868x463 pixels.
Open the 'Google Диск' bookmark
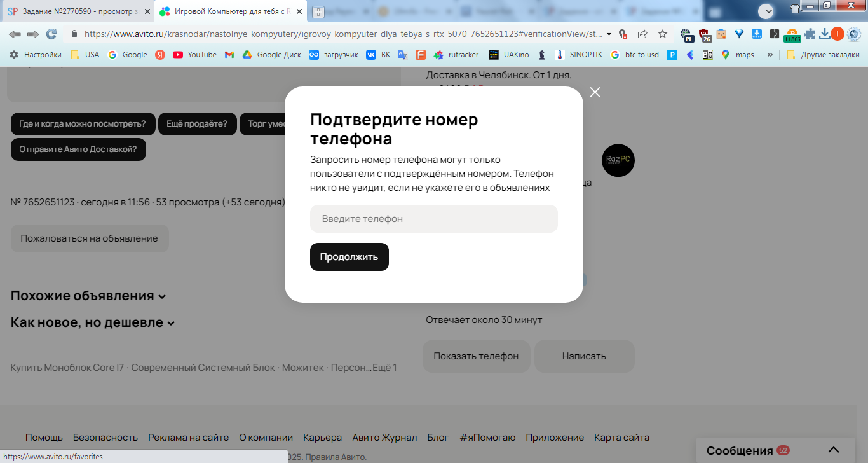tap(272, 55)
